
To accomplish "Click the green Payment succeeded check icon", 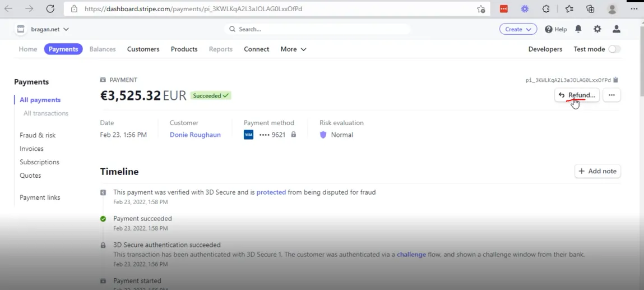I will click(103, 219).
